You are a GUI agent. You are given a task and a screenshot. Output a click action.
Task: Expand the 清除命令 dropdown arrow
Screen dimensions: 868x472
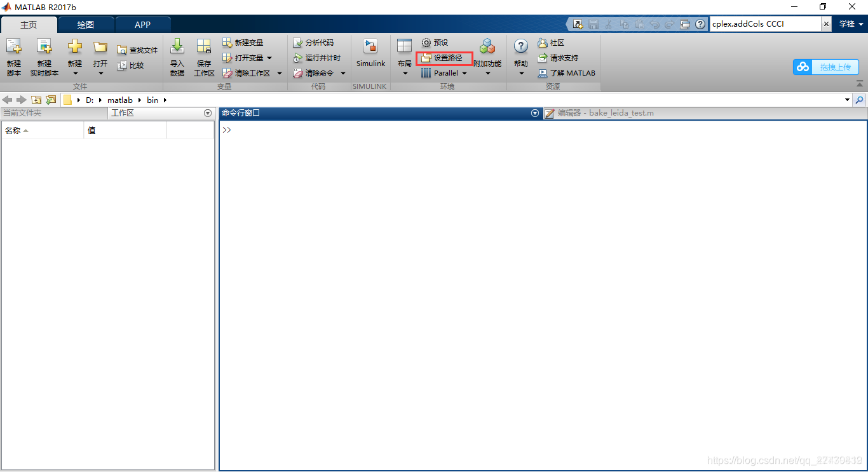click(343, 73)
